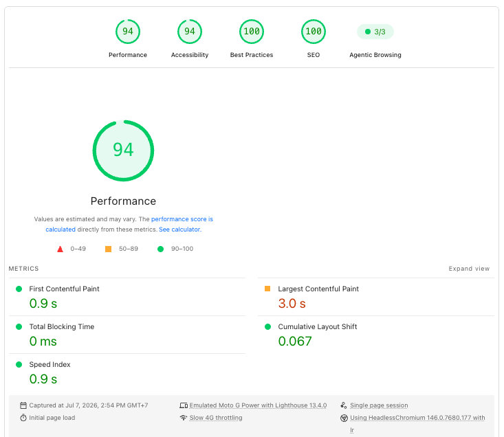Select the Agentic Browsing label

pyautogui.click(x=375, y=55)
